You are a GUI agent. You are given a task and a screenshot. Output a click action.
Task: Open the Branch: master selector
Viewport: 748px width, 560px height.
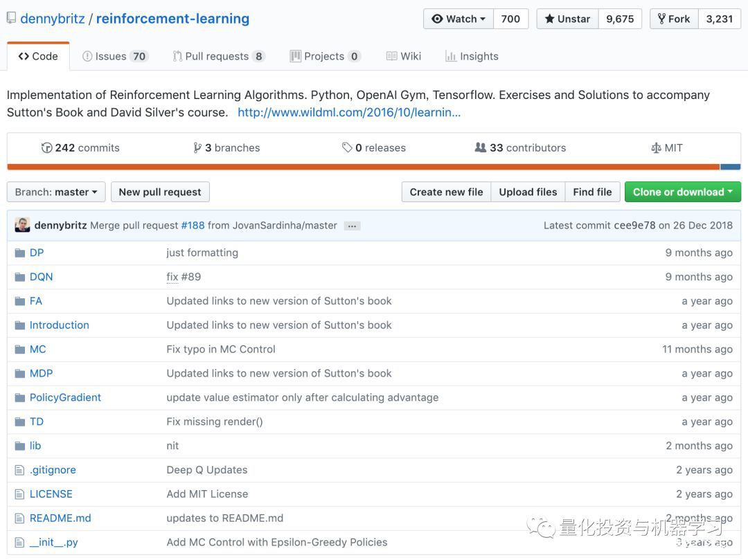(x=56, y=192)
